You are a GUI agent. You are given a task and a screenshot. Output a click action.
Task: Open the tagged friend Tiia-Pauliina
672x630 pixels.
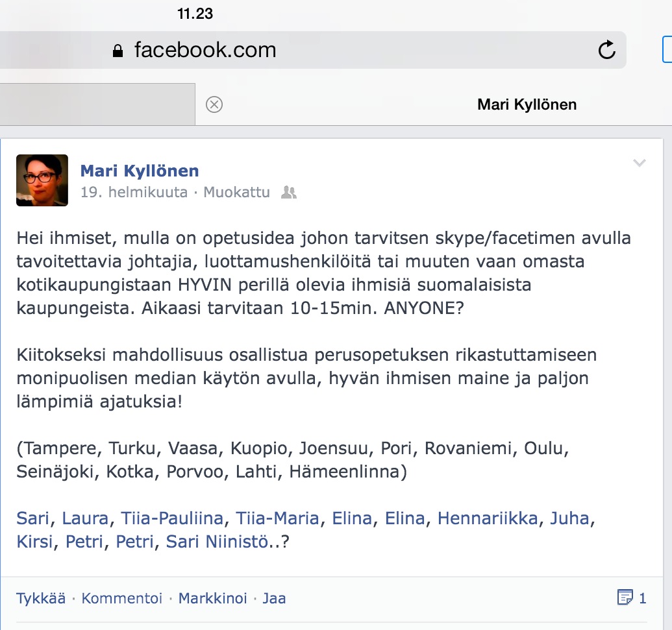(172, 518)
